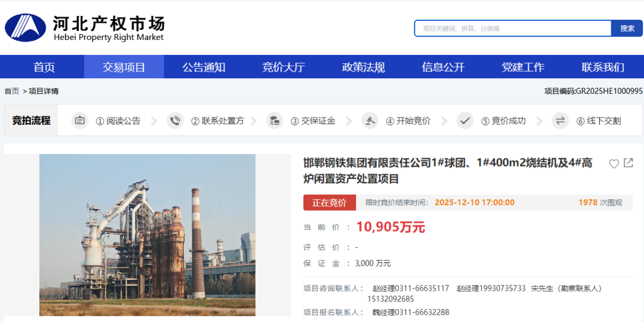Click the deposit amount 3,000 万元

(x=373, y=263)
